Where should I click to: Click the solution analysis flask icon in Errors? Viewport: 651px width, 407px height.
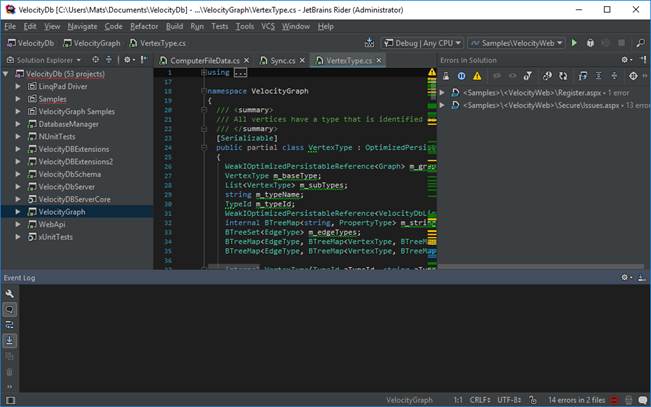tap(446, 76)
